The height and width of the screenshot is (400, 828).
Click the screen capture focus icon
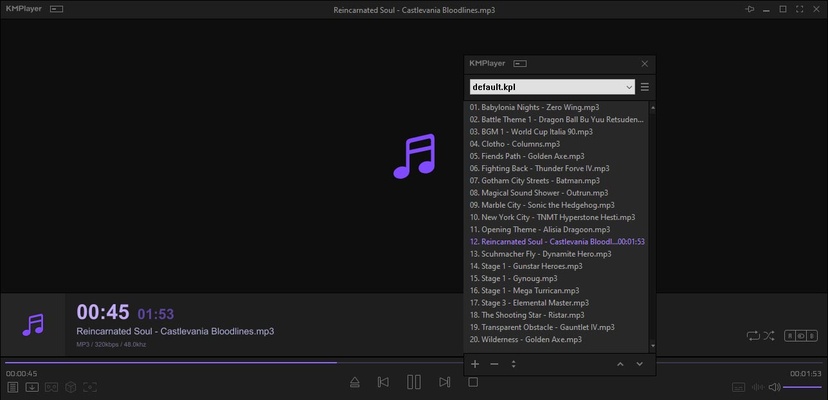click(x=90, y=387)
